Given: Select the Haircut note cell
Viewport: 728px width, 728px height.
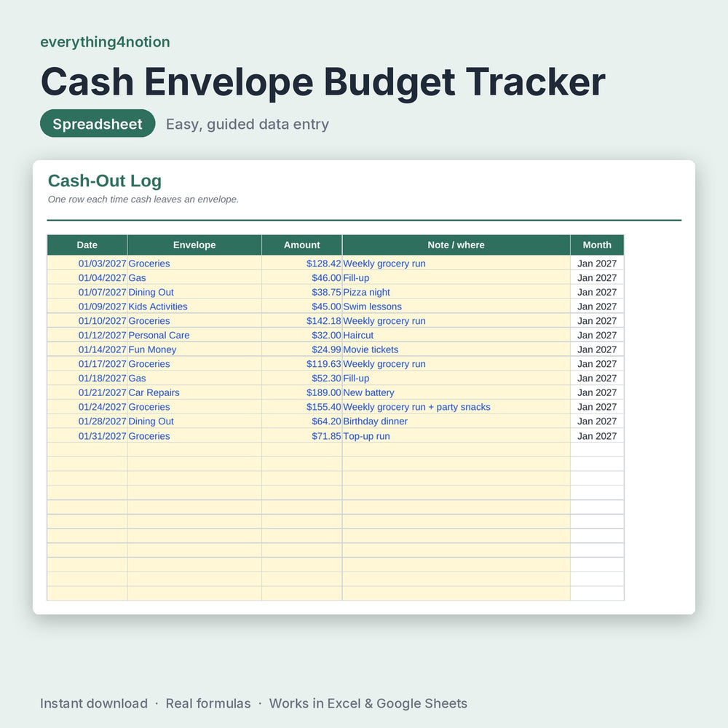Looking at the screenshot, I should pos(456,335).
